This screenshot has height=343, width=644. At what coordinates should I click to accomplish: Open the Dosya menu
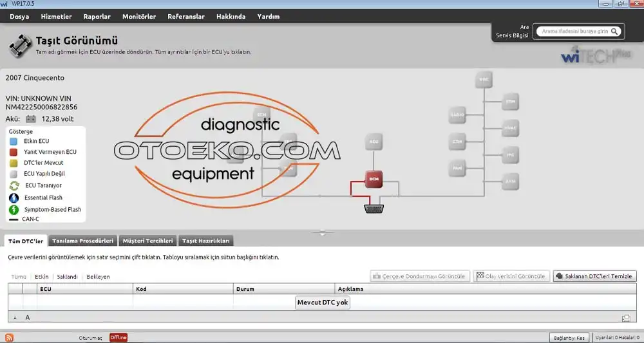pyautogui.click(x=19, y=17)
